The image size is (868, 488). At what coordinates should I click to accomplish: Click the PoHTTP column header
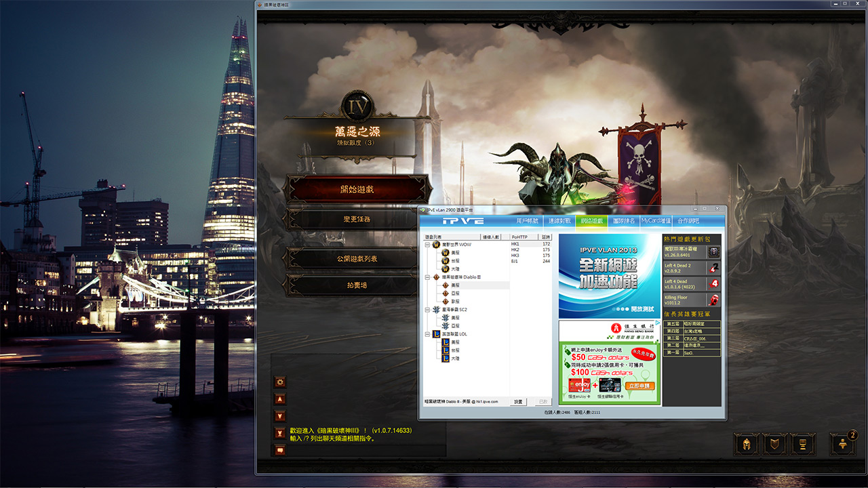524,237
